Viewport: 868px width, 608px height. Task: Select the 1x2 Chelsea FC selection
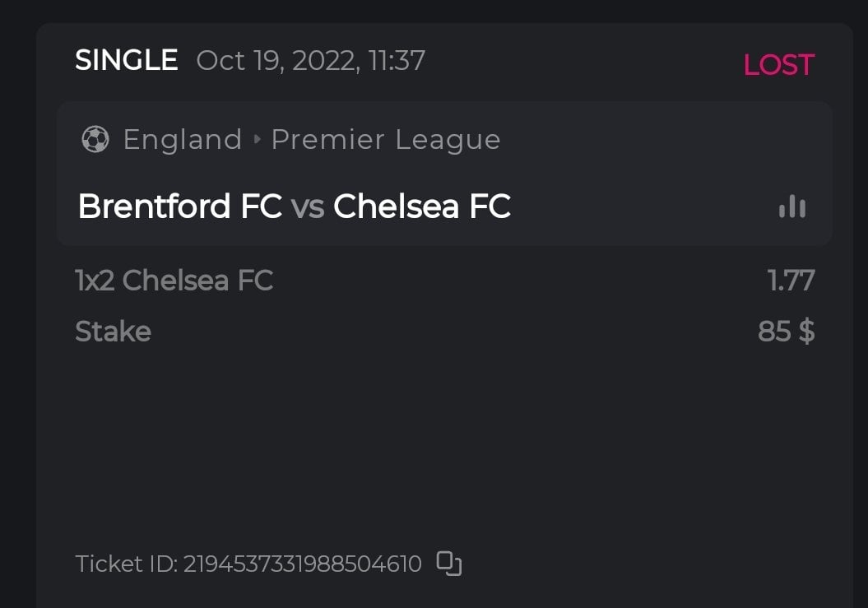click(x=174, y=281)
